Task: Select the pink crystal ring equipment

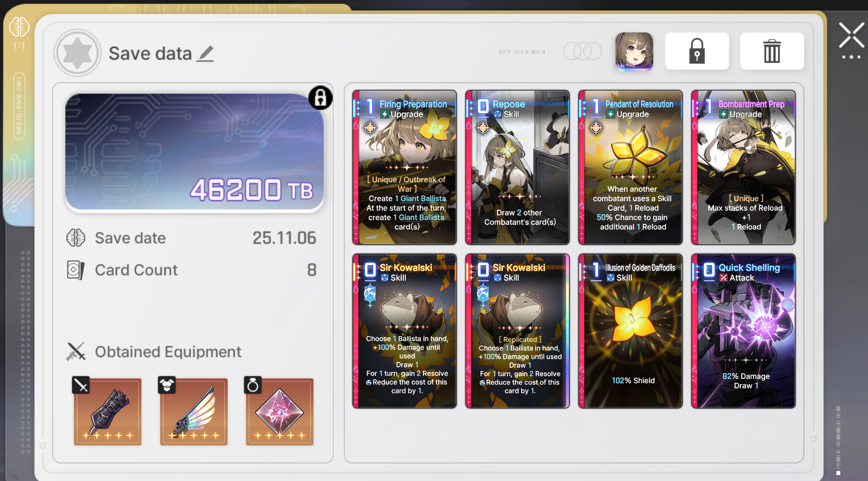Action: [x=280, y=412]
